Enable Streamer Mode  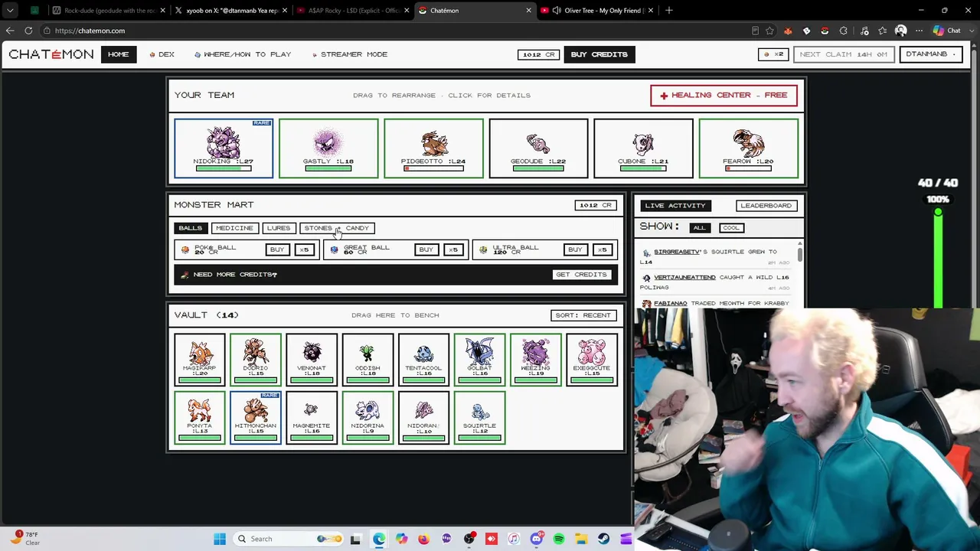350,54
